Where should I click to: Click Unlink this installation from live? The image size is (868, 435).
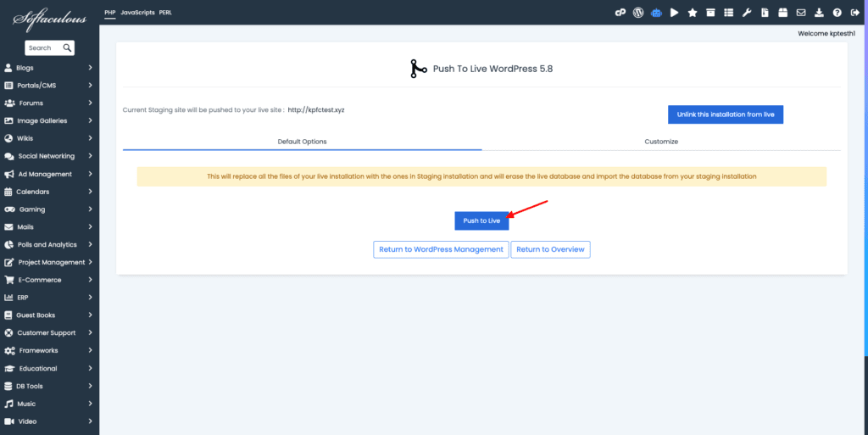[x=726, y=114]
